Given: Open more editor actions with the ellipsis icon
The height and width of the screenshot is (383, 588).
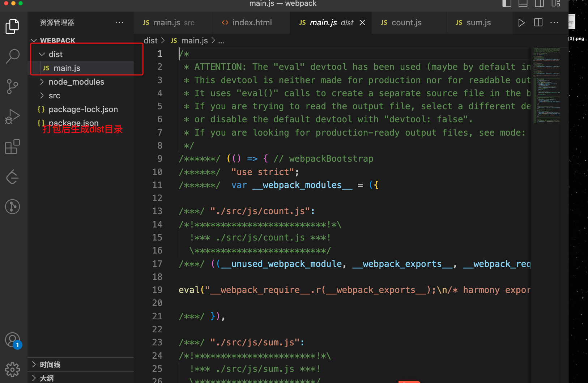Looking at the screenshot, I should [554, 22].
